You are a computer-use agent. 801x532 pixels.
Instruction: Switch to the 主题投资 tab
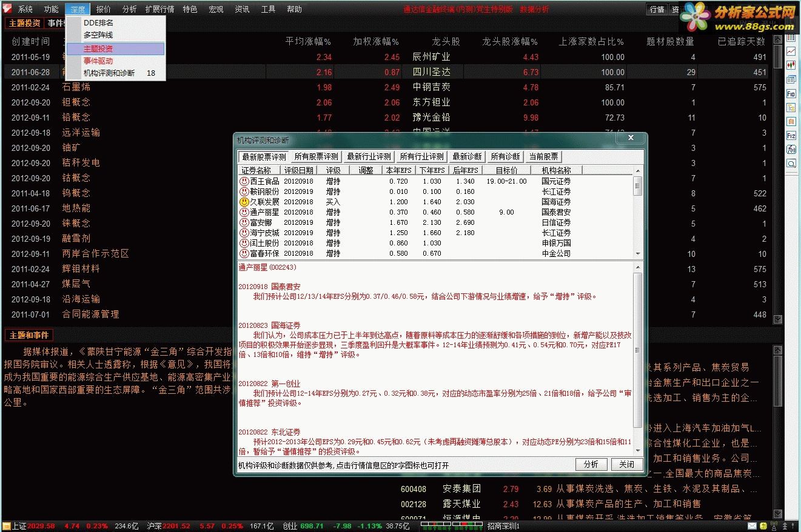(24, 23)
